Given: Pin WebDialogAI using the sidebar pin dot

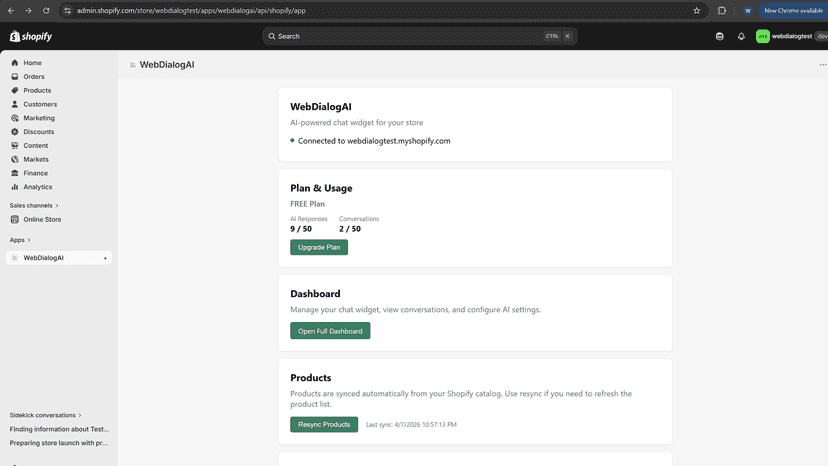Looking at the screenshot, I should 105,258.
